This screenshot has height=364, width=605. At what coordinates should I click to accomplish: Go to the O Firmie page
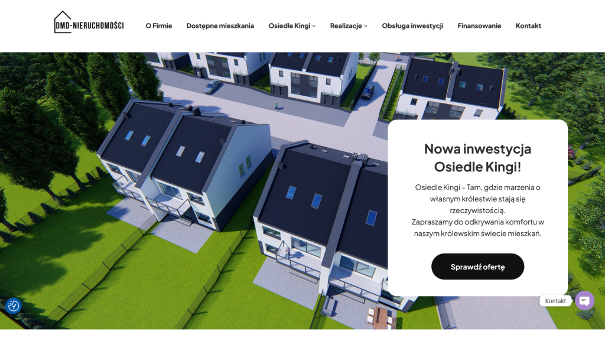tap(158, 25)
